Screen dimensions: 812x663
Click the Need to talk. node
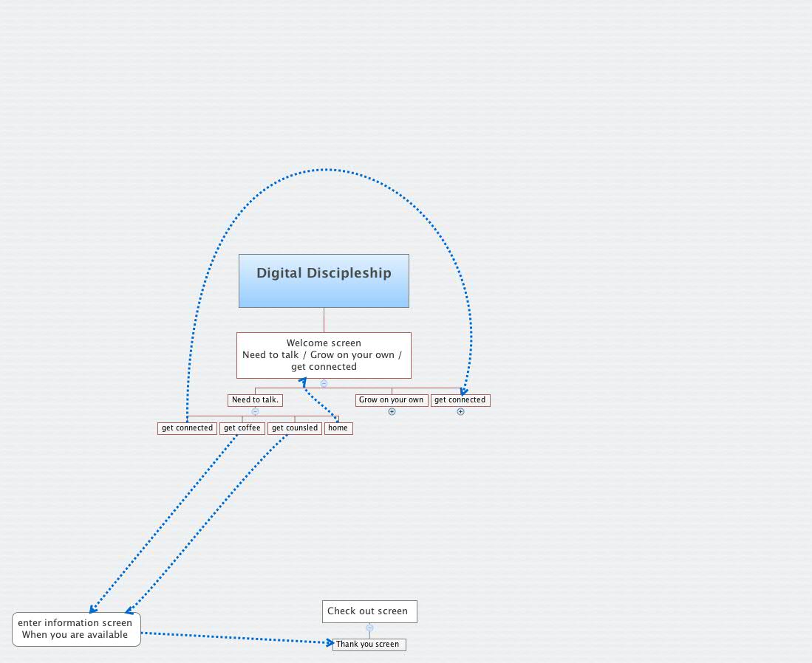coord(254,399)
